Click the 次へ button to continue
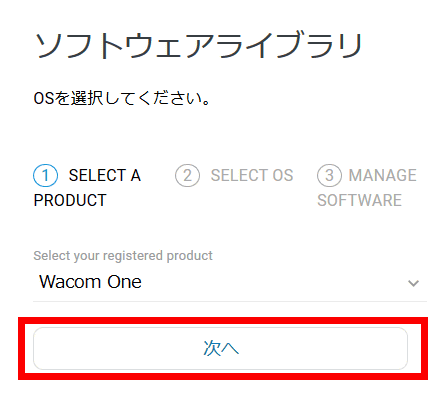The width and height of the screenshot is (448, 395). [220, 348]
